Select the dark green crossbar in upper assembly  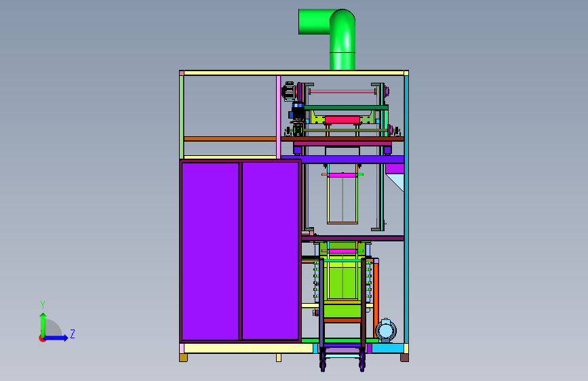tap(346, 108)
